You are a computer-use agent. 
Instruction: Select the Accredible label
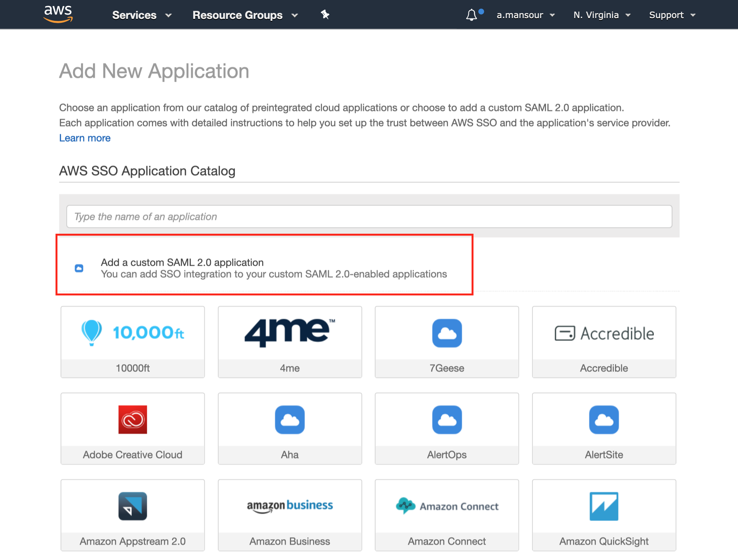(604, 368)
